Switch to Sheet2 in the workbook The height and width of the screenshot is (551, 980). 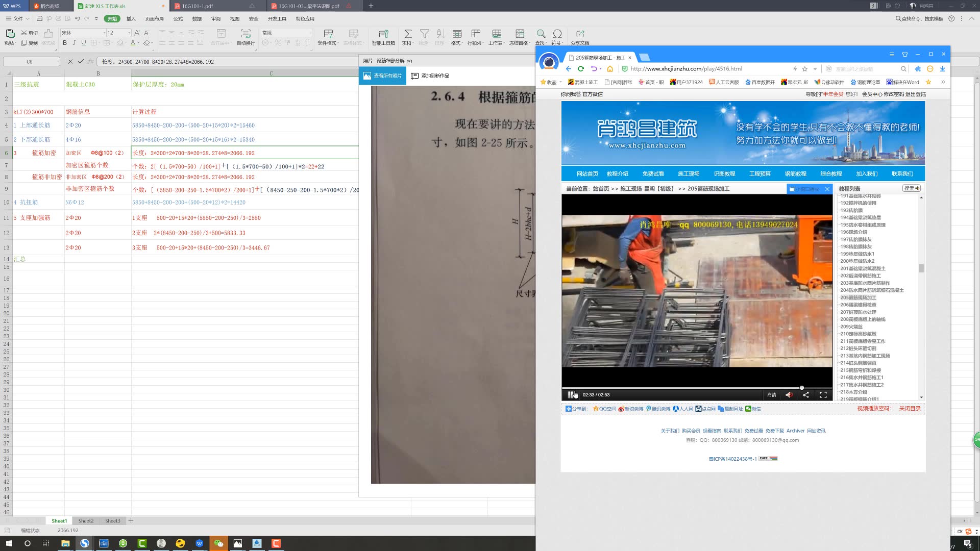[x=86, y=520]
